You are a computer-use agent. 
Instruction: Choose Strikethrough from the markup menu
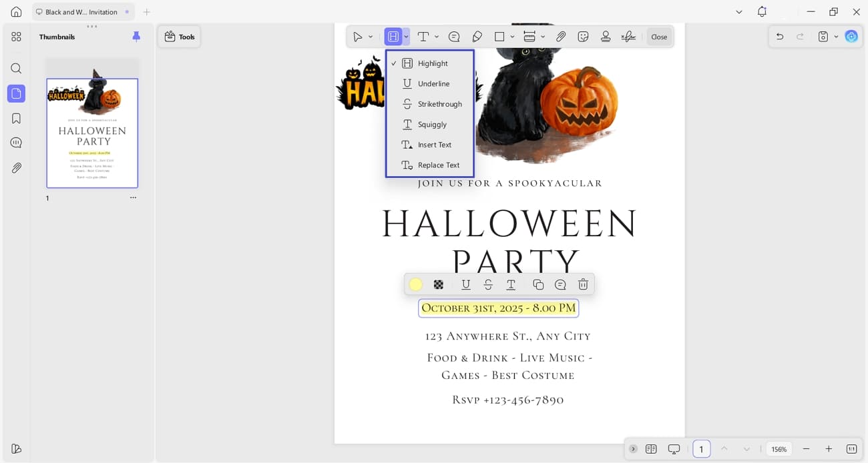tap(430, 104)
